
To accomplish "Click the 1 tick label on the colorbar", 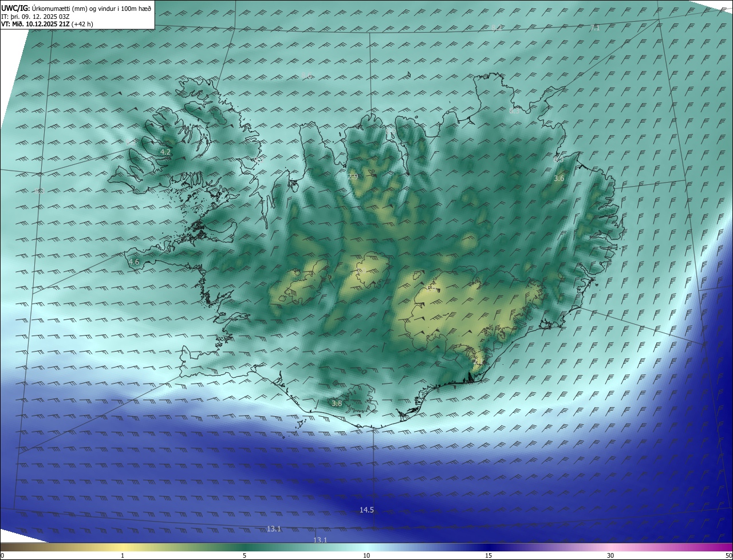I will point(123,555).
